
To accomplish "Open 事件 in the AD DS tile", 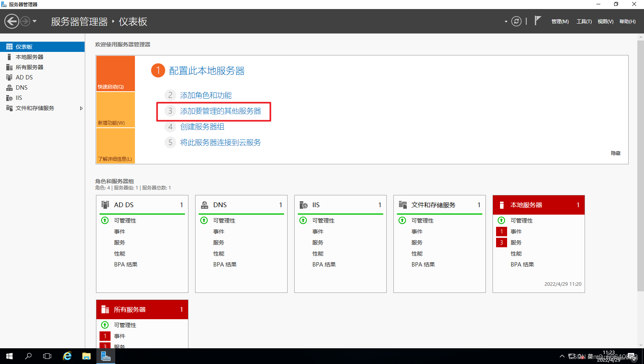I will [120, 232].
